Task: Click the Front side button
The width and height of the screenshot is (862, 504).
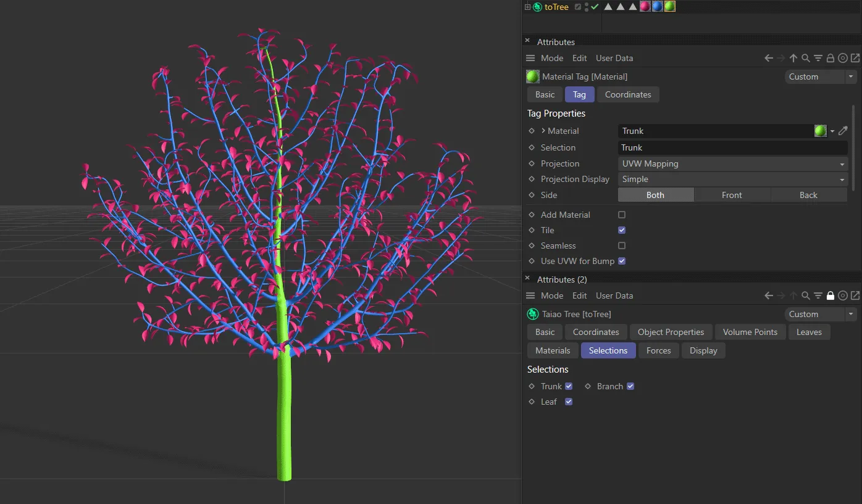Action: tap(732, 195)
